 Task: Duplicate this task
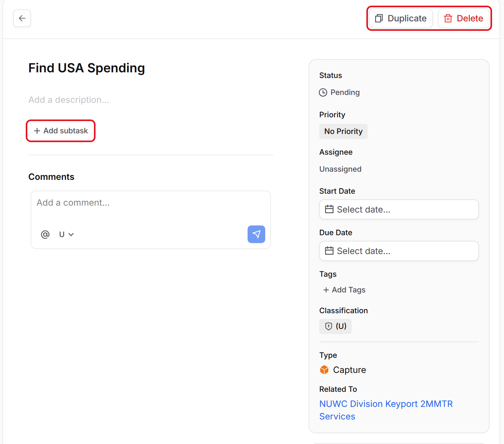click(x=401, y=18)
